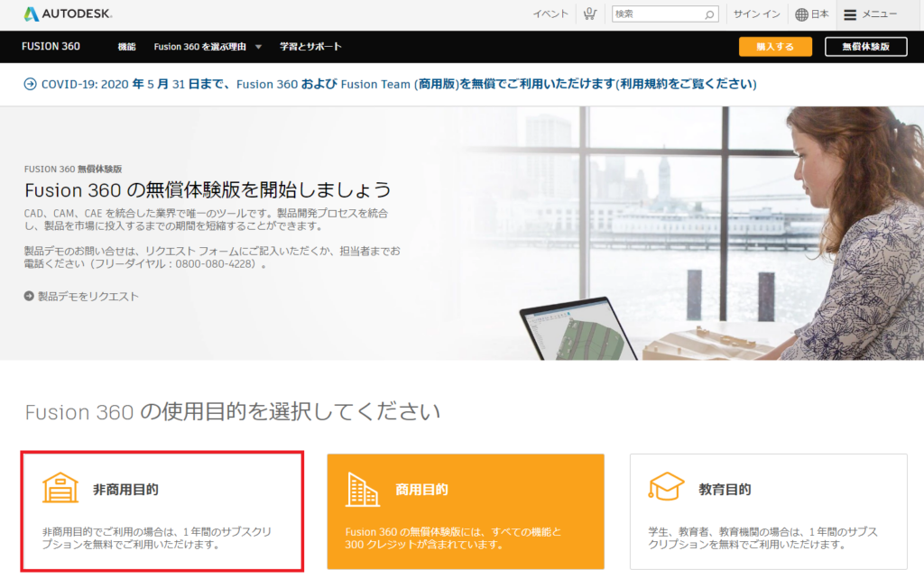Select the 教育目的 card heading
The image size is (924, 588).
(725, 490)
